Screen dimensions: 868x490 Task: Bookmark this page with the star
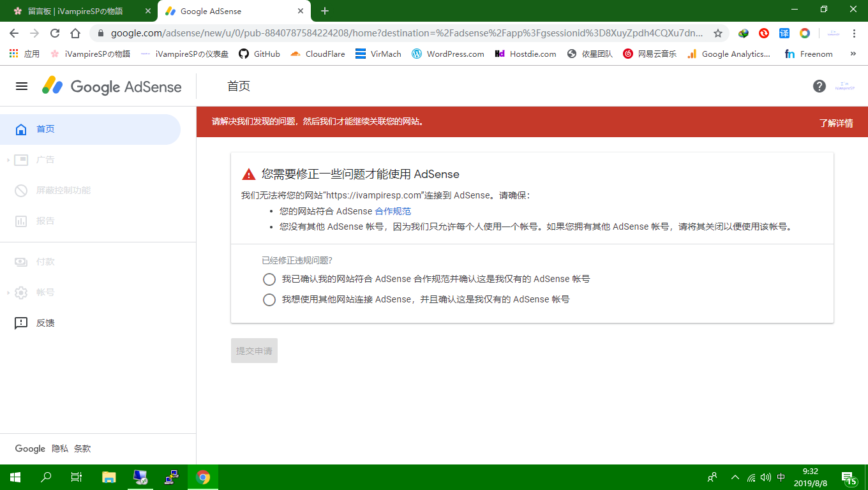click(718, 33)
